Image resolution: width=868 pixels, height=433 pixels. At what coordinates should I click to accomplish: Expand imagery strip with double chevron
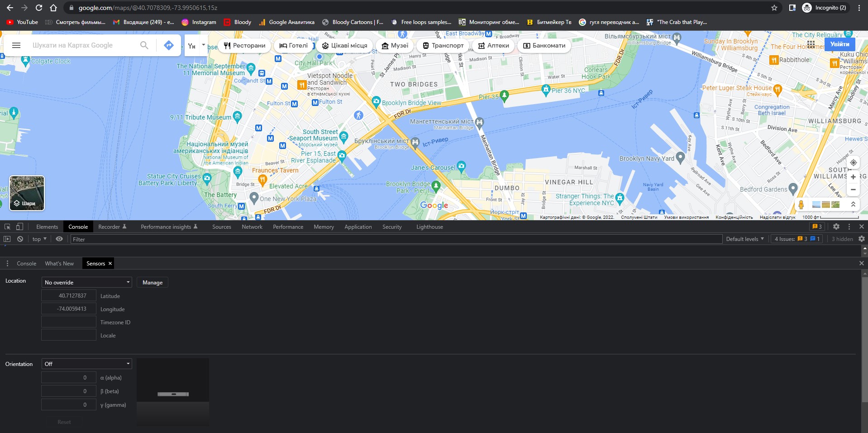[853, 205]
